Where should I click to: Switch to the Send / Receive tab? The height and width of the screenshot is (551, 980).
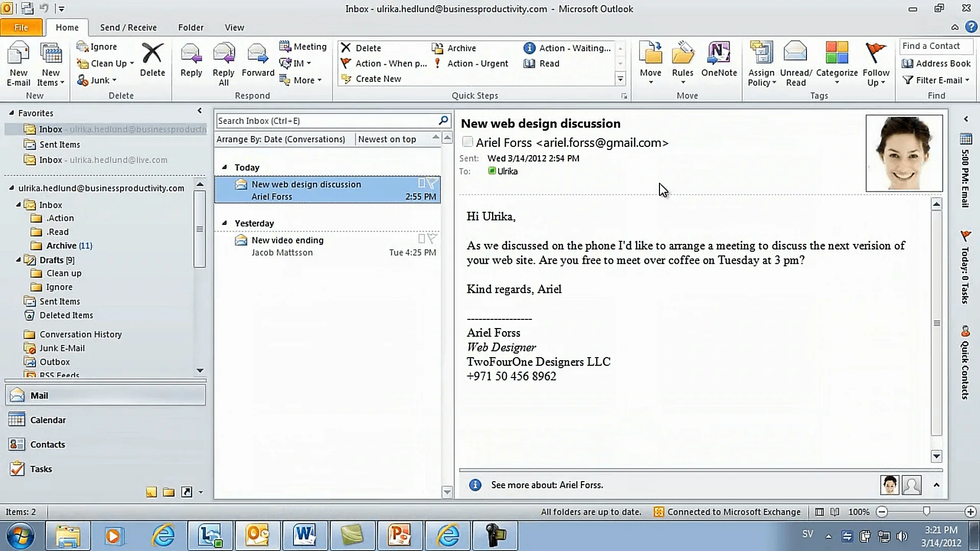[x=128, y=27]
